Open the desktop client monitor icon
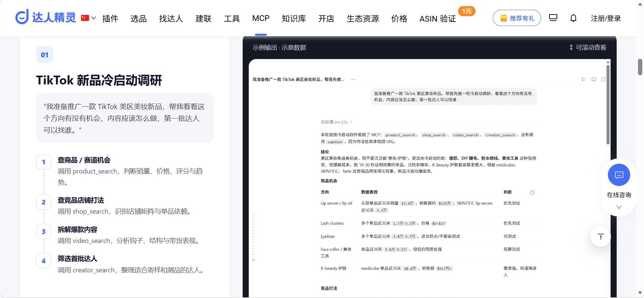 coord(553,18)
